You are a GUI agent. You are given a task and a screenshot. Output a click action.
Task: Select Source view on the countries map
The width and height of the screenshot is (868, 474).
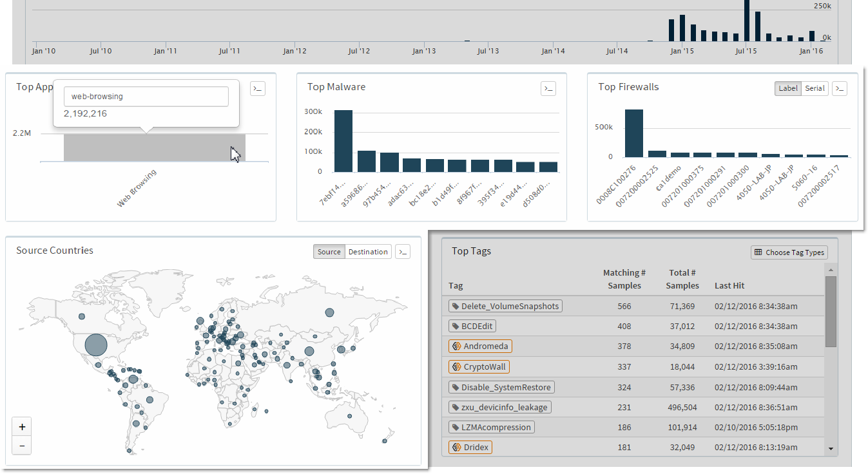(x=329, y=252)
